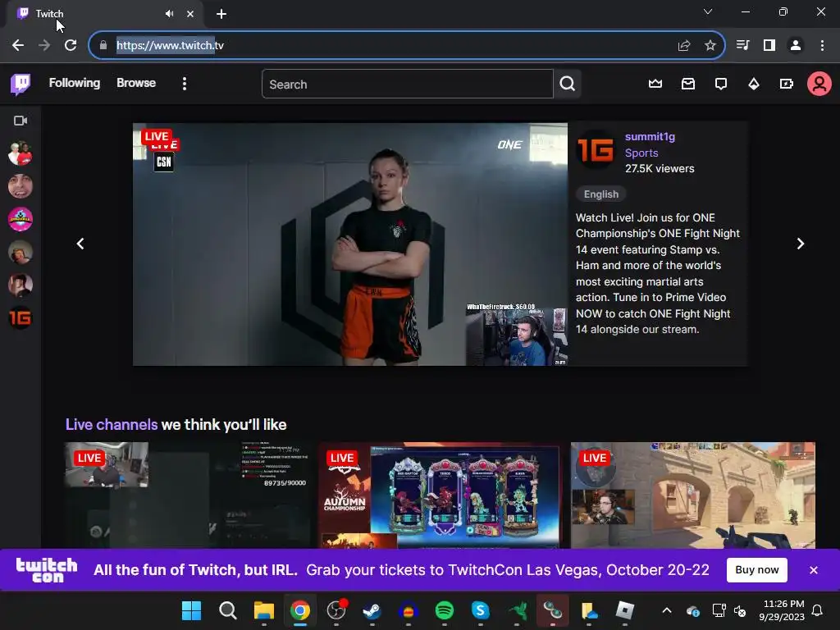
Task: Click the TwitchCon logo in the banner
Action: (x=47, y=570)
